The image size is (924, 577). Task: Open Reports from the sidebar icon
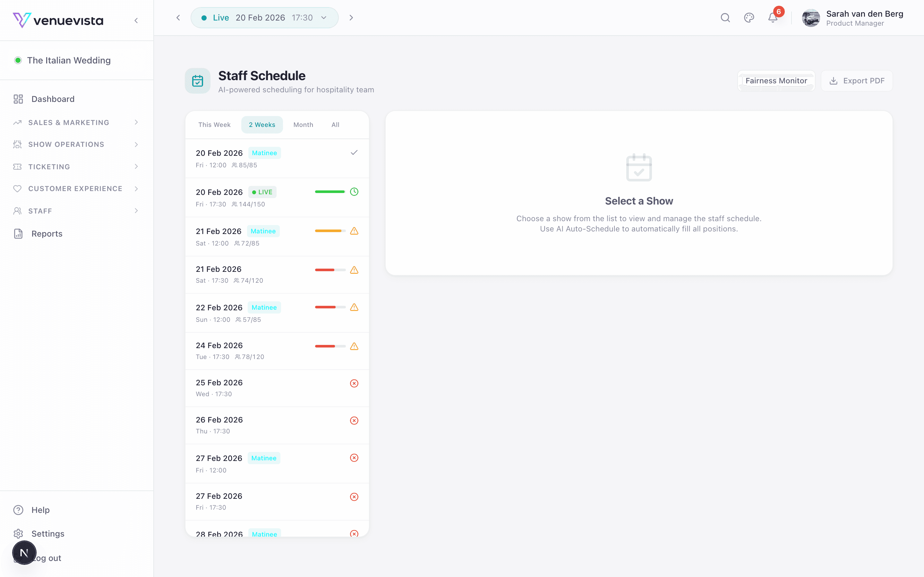(x=18, y=234)
